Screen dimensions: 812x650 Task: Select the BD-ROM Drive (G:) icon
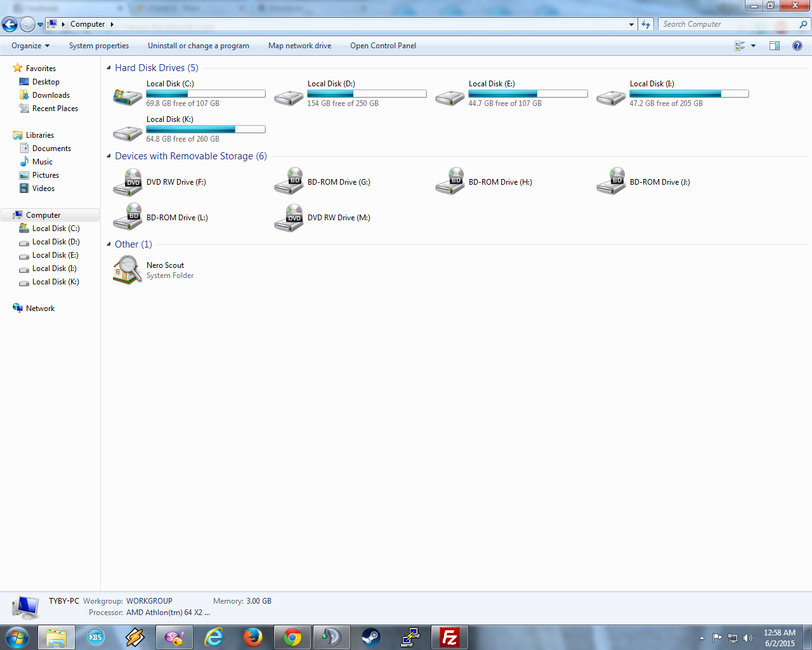coord(289,183)
